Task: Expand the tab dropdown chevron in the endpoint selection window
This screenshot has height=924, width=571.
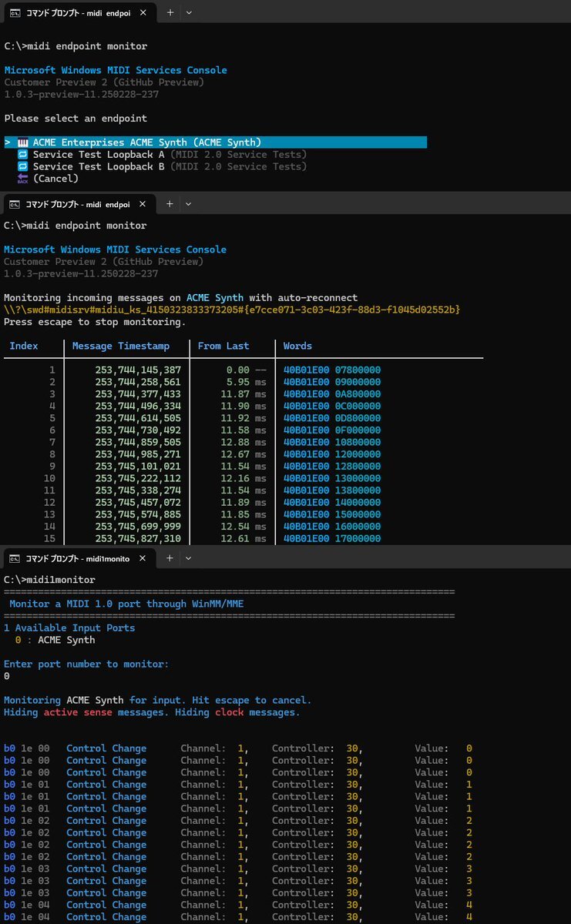Action: tap(190, 12)
